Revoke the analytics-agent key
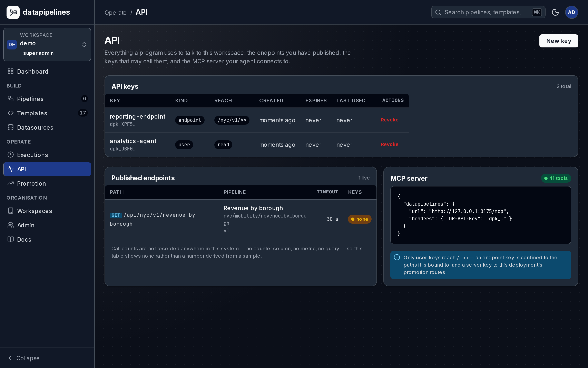This screenshot has height=368, width=588. 390,144
